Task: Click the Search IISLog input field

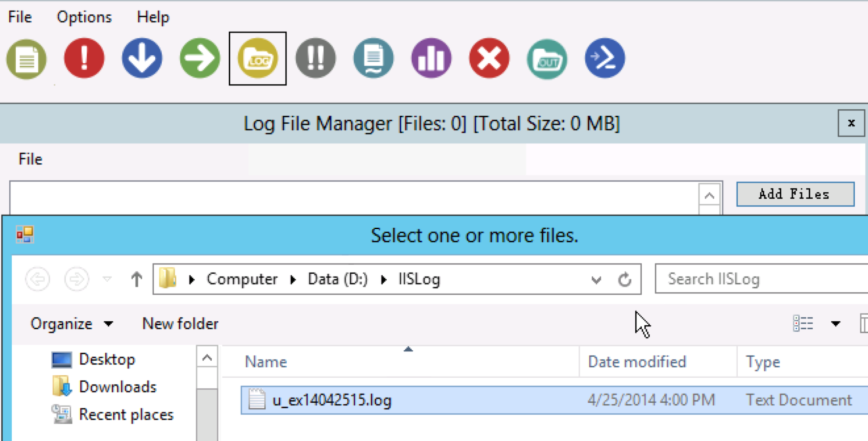Action: tap(763, 279)
